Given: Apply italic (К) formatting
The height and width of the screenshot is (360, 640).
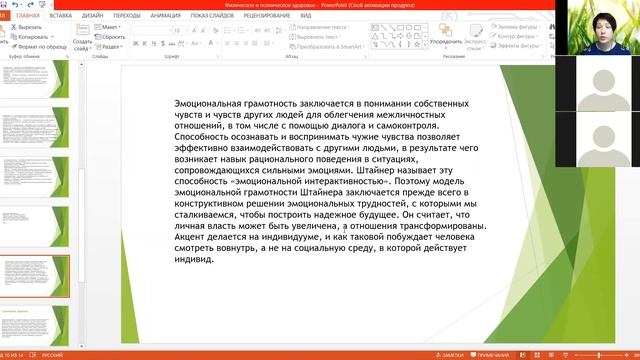Looking at the screenshot, I should click(145, 43).
